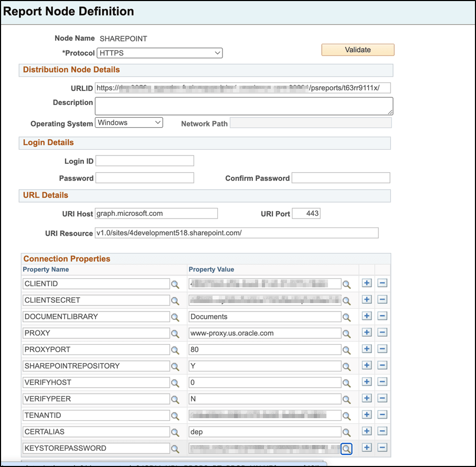Open lookup for www-proxy.us.oracle.com value
Image resolution: width=476 pixels, height=467 pixels.
click(x=346, y=334)
